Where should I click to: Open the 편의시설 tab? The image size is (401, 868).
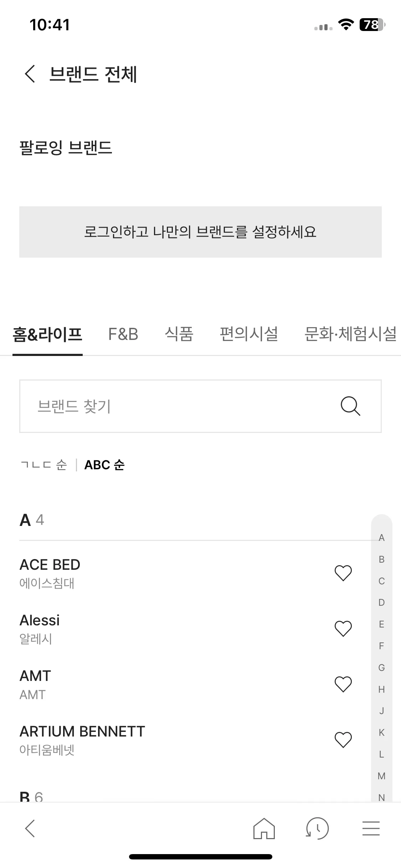click(x=249, y=334)
